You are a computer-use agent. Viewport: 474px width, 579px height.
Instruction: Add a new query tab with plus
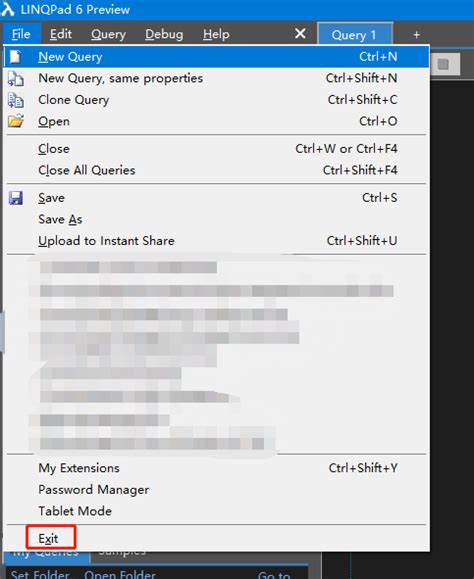click(416, 35)
